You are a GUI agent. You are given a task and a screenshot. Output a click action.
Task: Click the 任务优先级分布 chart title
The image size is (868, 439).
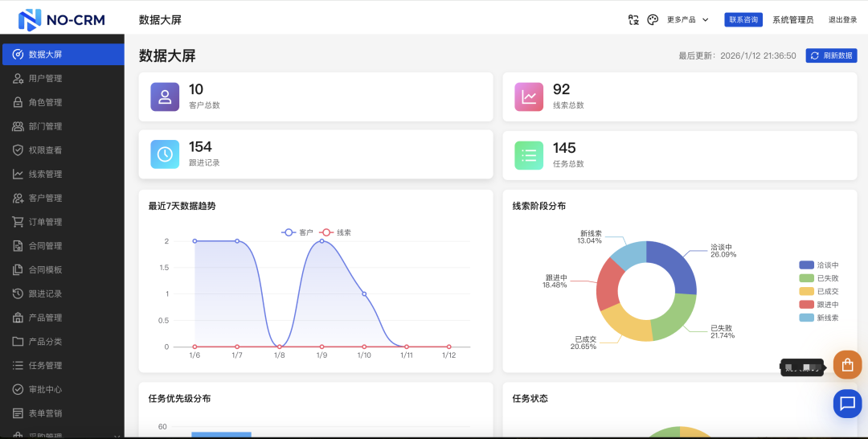[x=179, y=399]
